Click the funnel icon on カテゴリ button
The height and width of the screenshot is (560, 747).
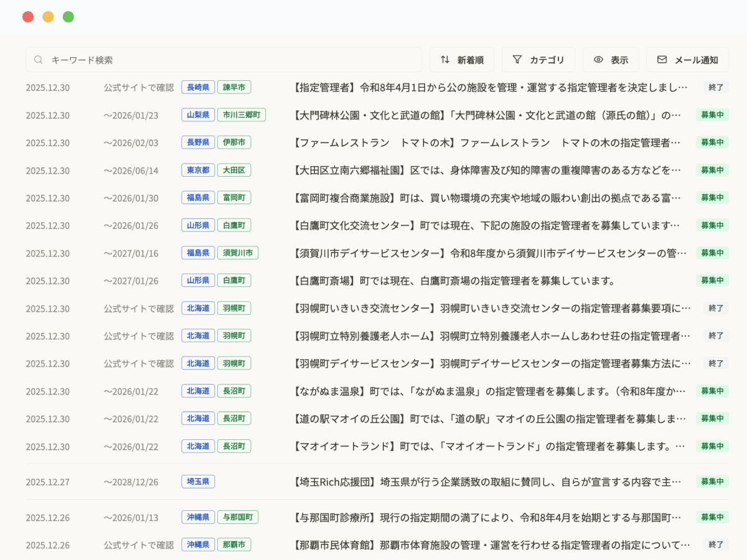coord(517,59)
